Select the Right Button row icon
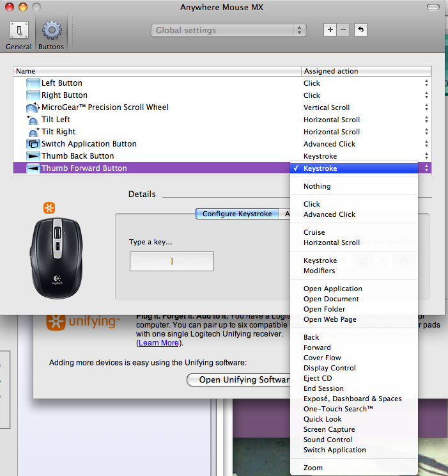 pyautogui.click(x=33, y=95)
